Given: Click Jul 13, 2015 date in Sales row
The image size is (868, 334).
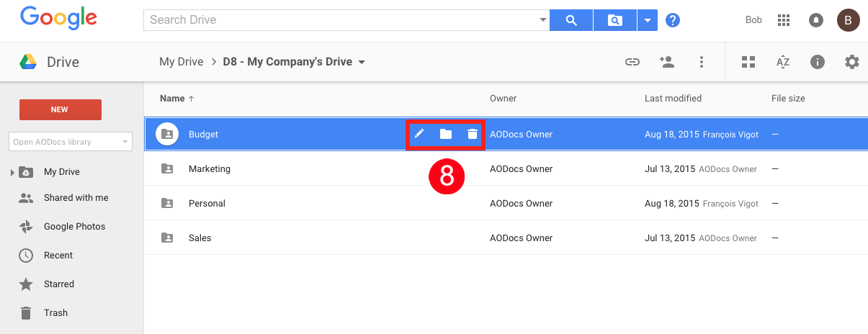Looking at the screenshot, I should [x=670, y=238].
